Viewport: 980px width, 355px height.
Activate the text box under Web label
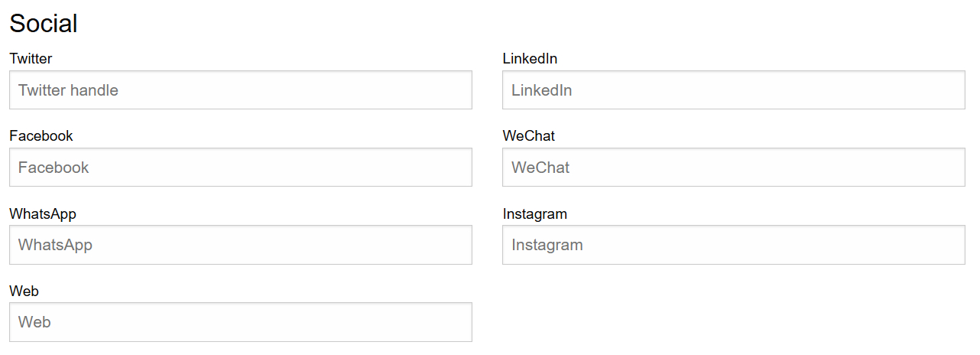point(240,322)
